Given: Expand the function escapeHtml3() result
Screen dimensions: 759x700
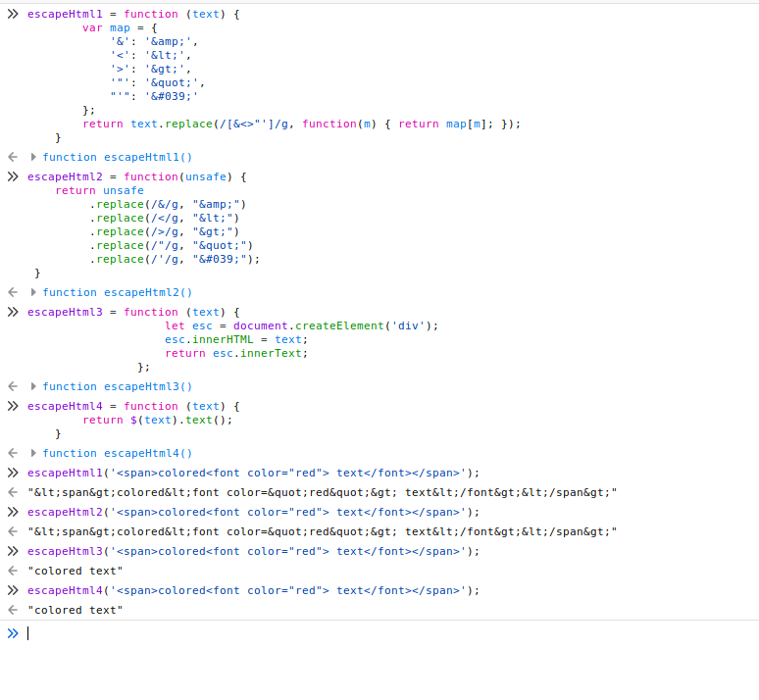Looking at the screenshot, I should pos(33,386).
